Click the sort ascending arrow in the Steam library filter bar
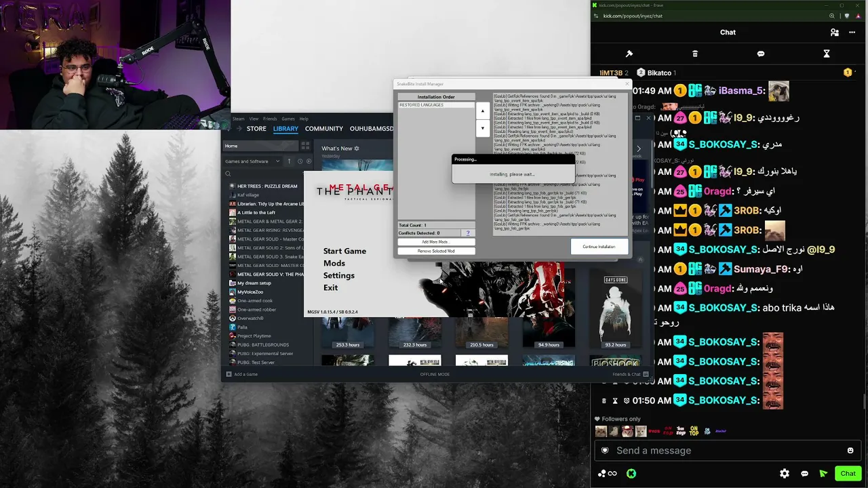 point(289,161)
